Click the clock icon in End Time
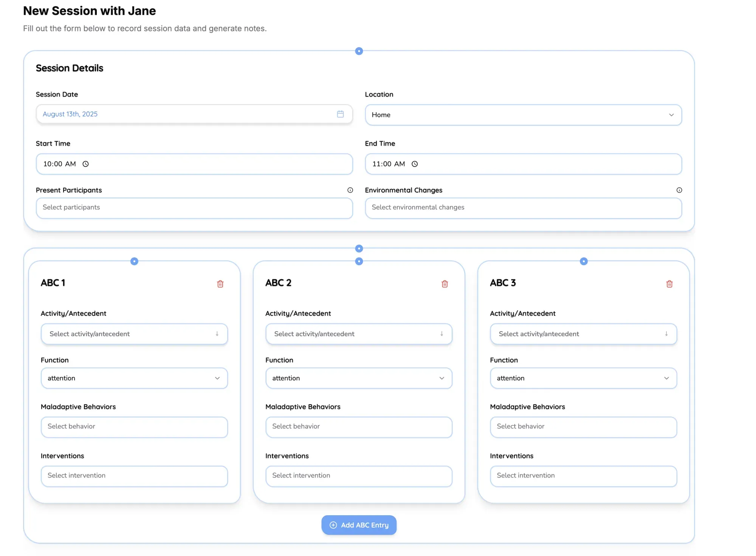 point(415,164)
